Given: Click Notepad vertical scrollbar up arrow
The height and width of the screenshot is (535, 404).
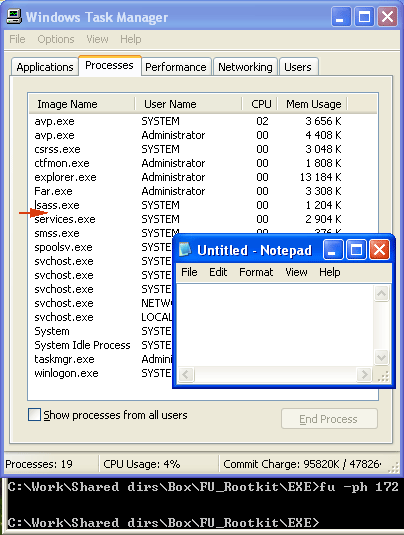Looking at the screenshot, I should [x=381, y=293].
